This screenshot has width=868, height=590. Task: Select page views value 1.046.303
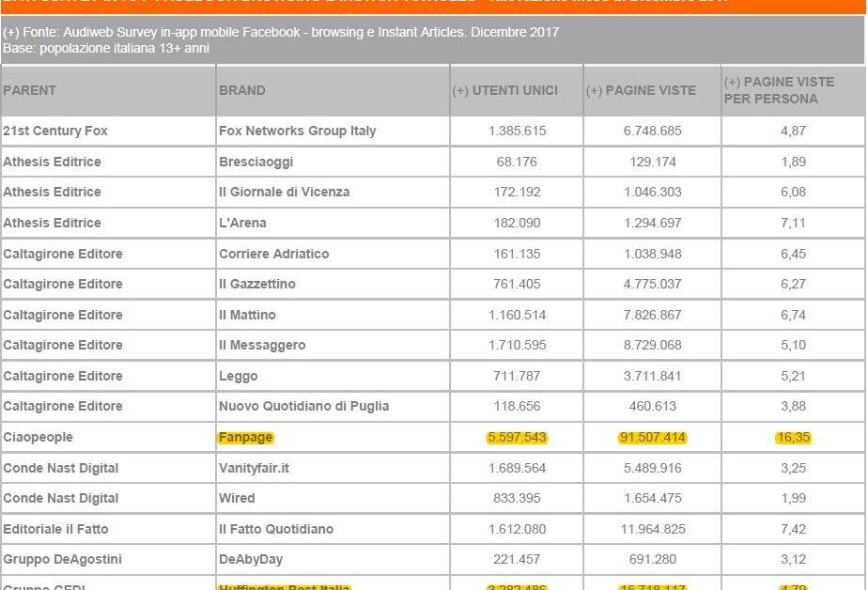(653, 192)
